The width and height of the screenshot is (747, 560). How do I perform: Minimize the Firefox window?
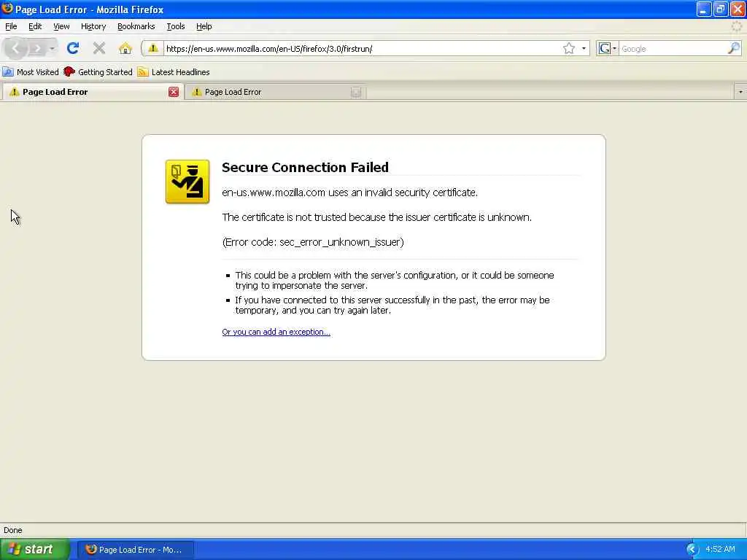[704, 9]
